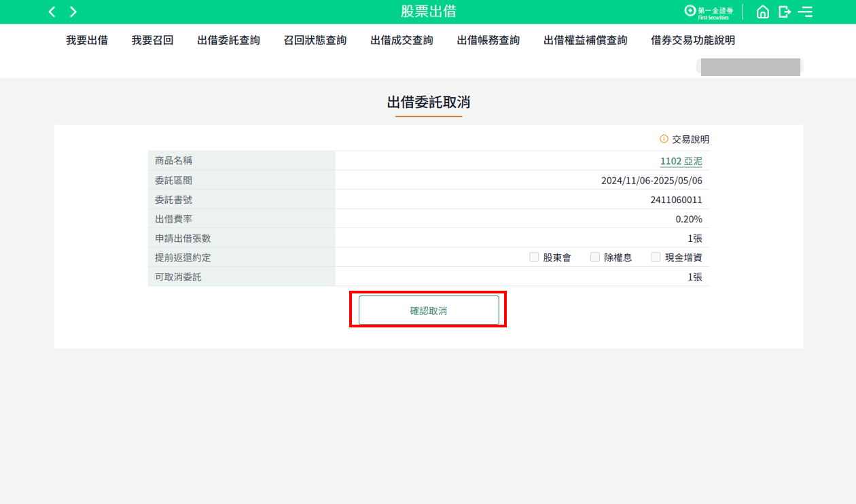
Task: Select 出借權益補償查詢 in navigation
Action: click(x=586, y=40)
